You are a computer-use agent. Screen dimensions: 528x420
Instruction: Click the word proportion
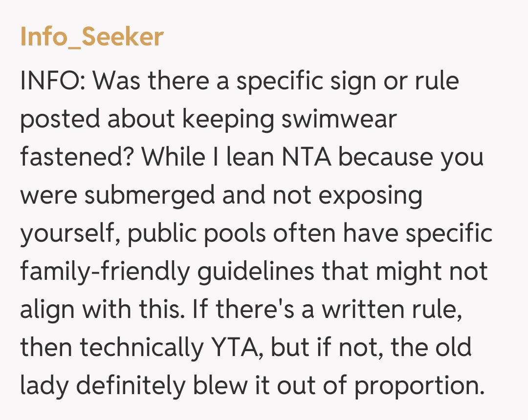[x=419, y=385]
